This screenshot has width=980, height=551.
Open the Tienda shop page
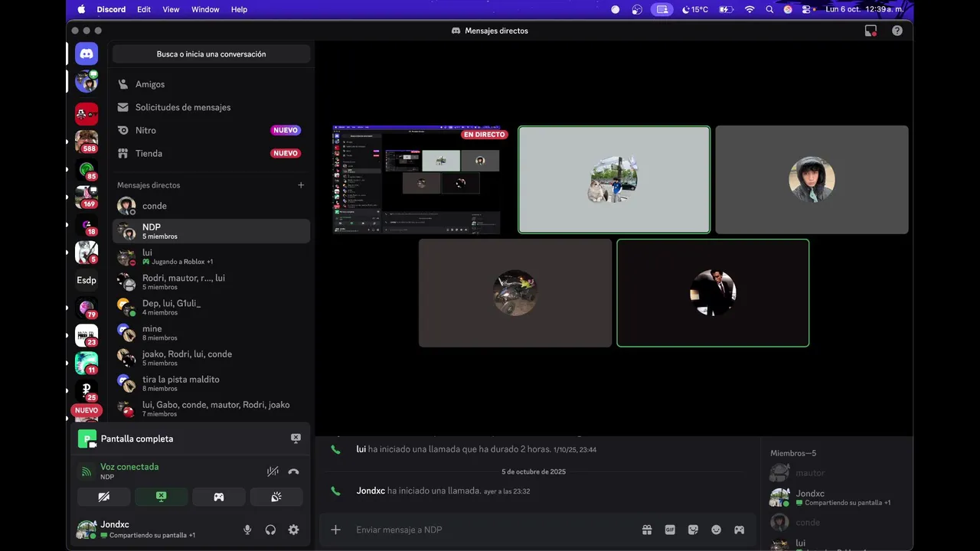tap(211, 153)
